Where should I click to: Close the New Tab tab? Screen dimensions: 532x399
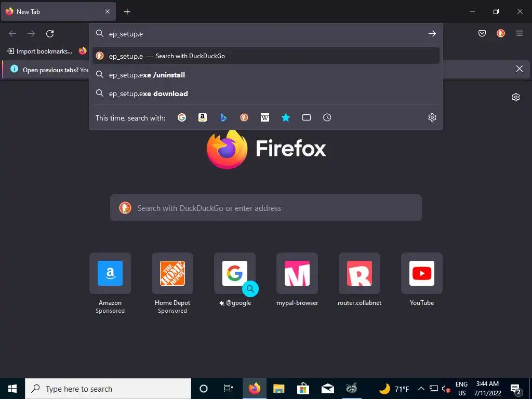[108, 11]
